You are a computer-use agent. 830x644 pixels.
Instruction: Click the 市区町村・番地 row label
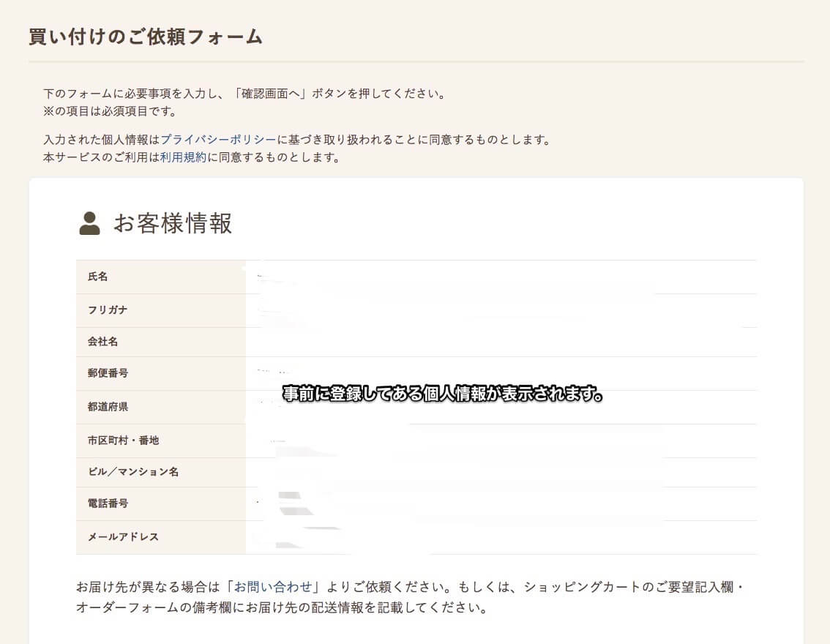point(123,441)
